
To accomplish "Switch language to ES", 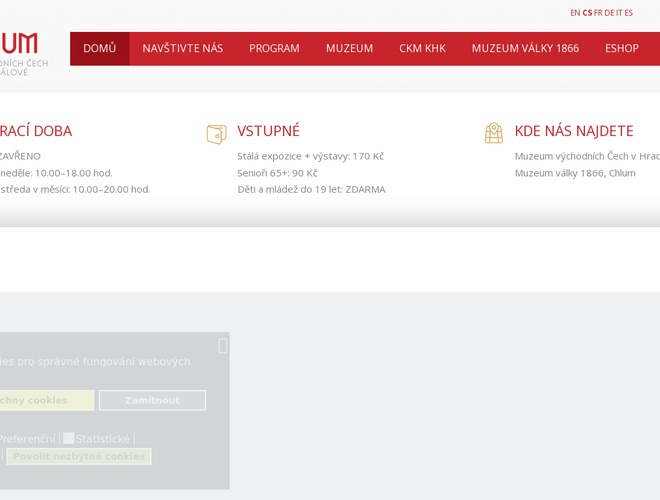I will pos(629,13).
